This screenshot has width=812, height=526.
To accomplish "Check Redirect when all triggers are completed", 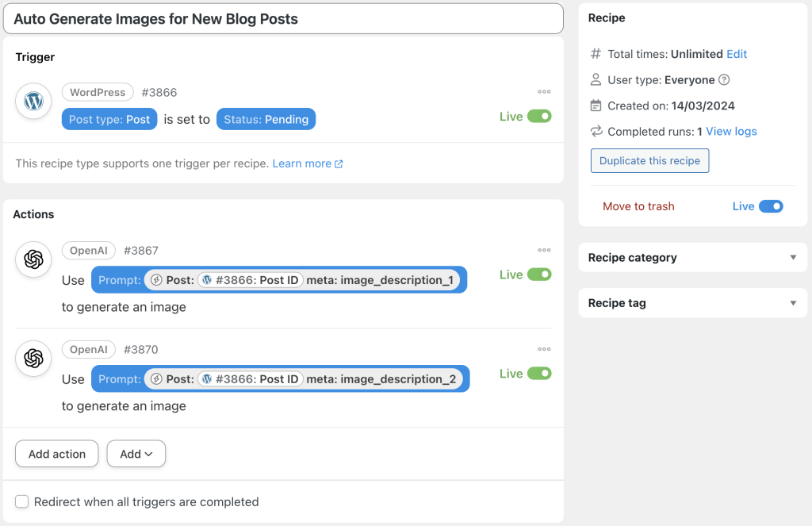I will (21, 501).
